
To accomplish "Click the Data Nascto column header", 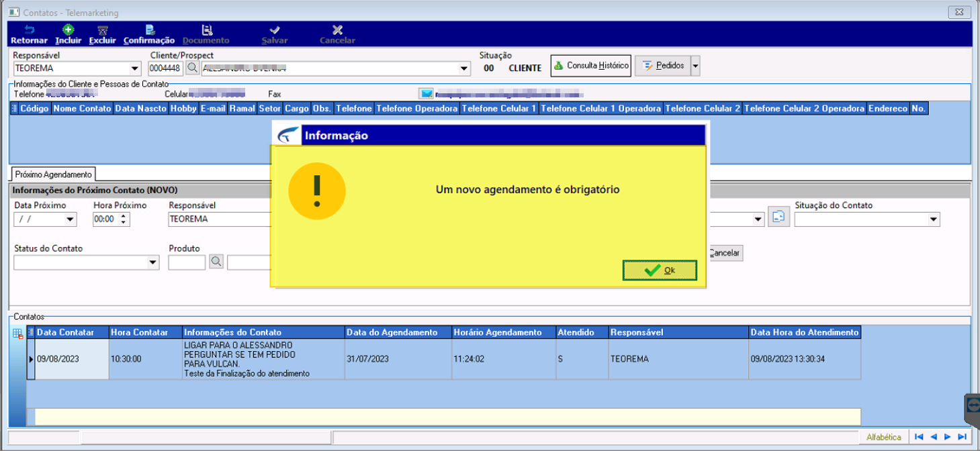I will point(140,108).
